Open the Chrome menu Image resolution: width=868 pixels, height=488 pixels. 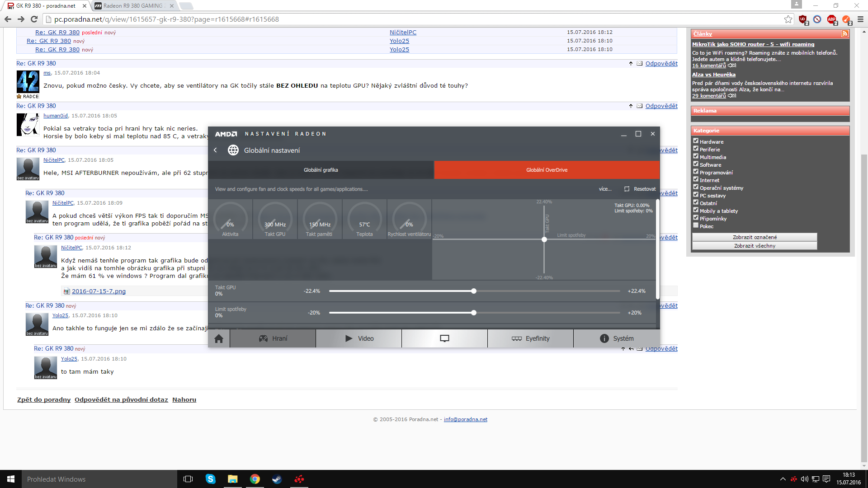point(860,19)
